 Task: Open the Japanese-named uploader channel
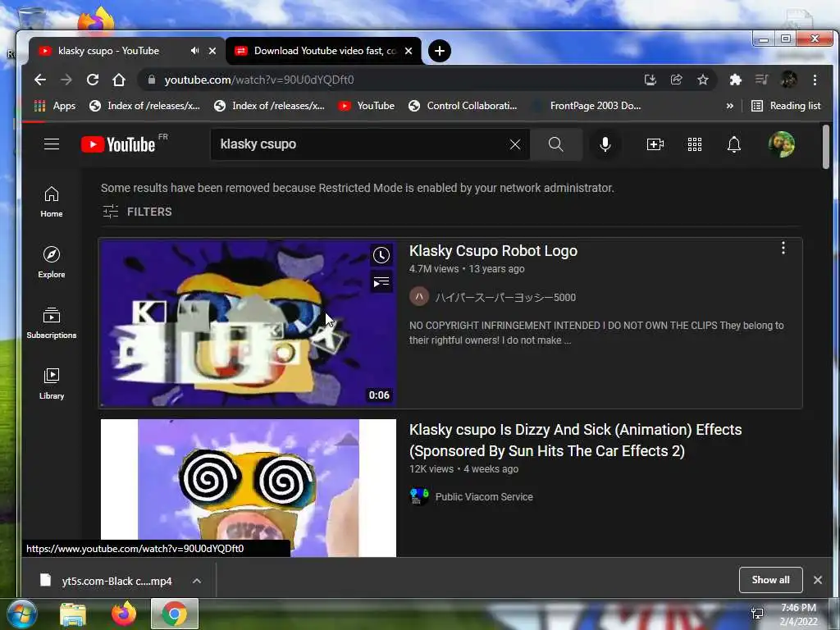(505, 297)
